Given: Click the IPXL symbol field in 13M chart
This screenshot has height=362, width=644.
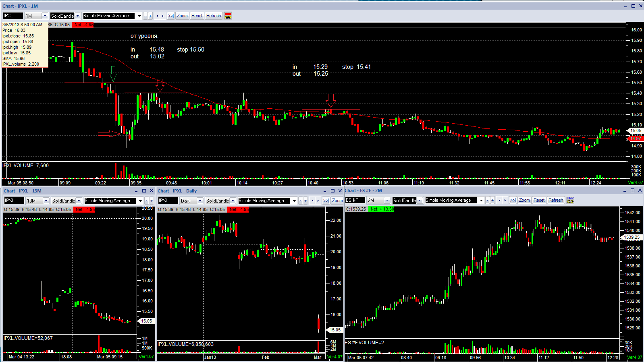Looking at the screenshot, I should pyautogui.click(x=14, y=201).
